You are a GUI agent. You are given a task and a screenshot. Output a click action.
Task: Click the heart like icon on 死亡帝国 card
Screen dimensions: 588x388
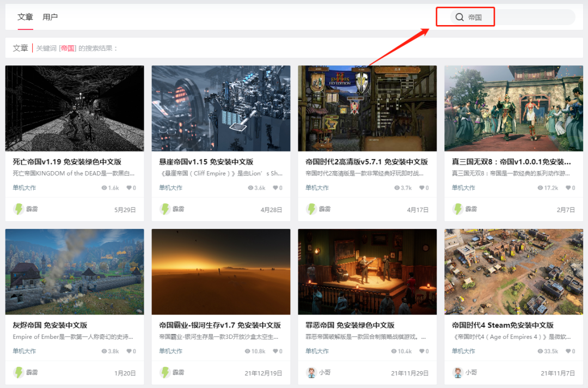click(128, 187)
